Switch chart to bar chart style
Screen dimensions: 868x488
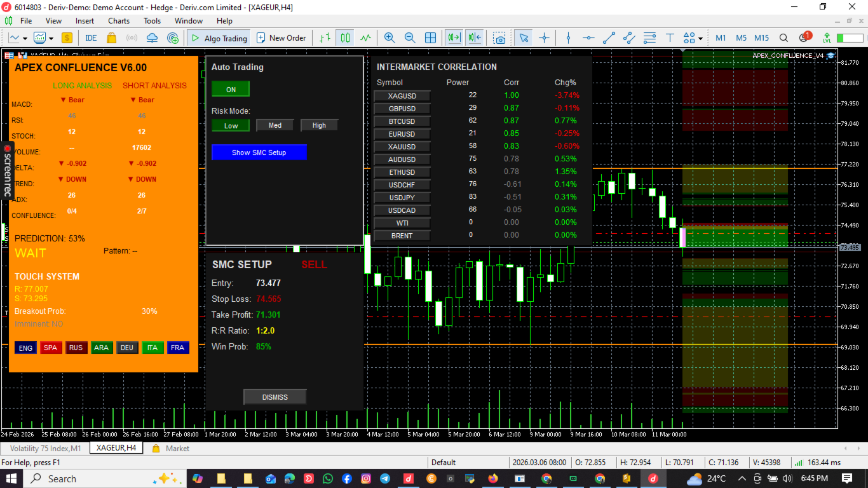pos(325,38)
